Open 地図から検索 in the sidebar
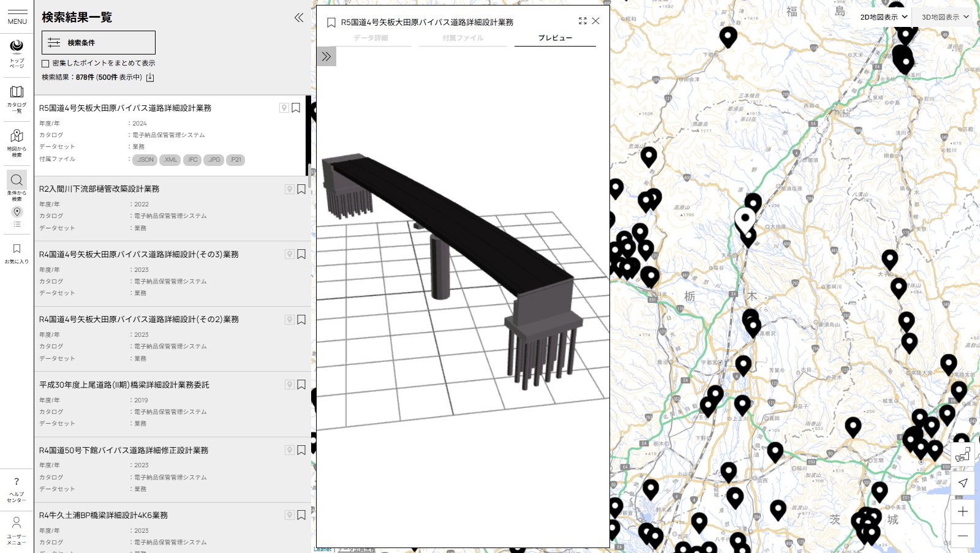980x553 pixels. coord(17,142)
